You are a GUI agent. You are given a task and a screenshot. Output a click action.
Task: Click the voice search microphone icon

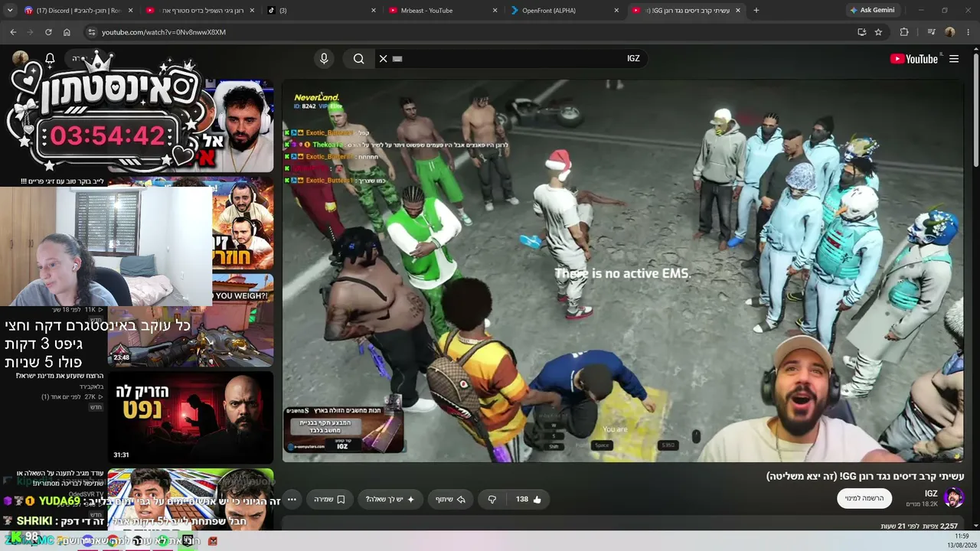(324, 59)
